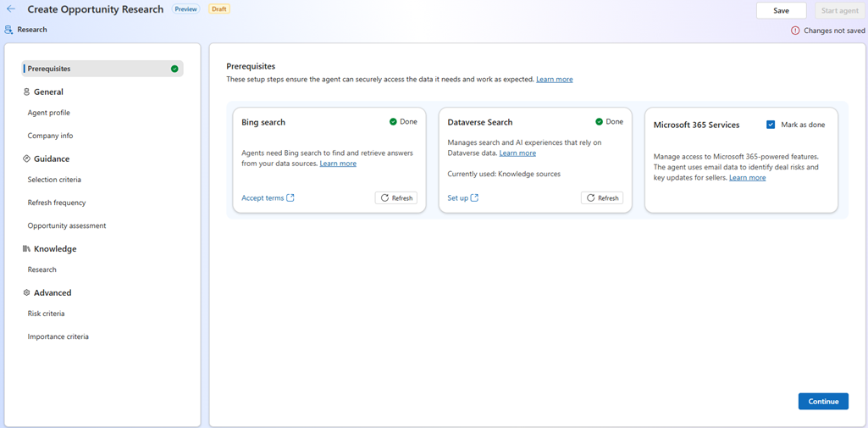The height and width of the screenshot is (428, 868).
Task: Click the Continue button
Action: click(x=823, y=402)
